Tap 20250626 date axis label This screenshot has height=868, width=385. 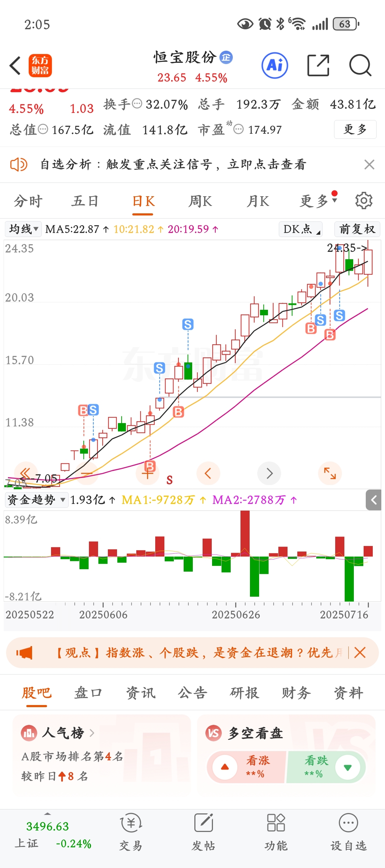click(236, 615)
